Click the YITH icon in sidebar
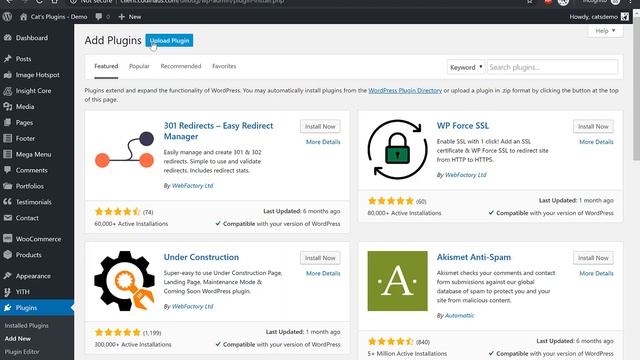This screenshot has width=640, height=360. click(x=8, y=292)
